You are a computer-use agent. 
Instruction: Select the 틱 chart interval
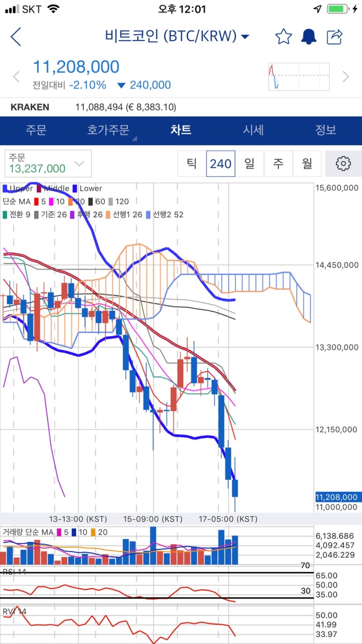pyautogui.click(x=192, y=163)
